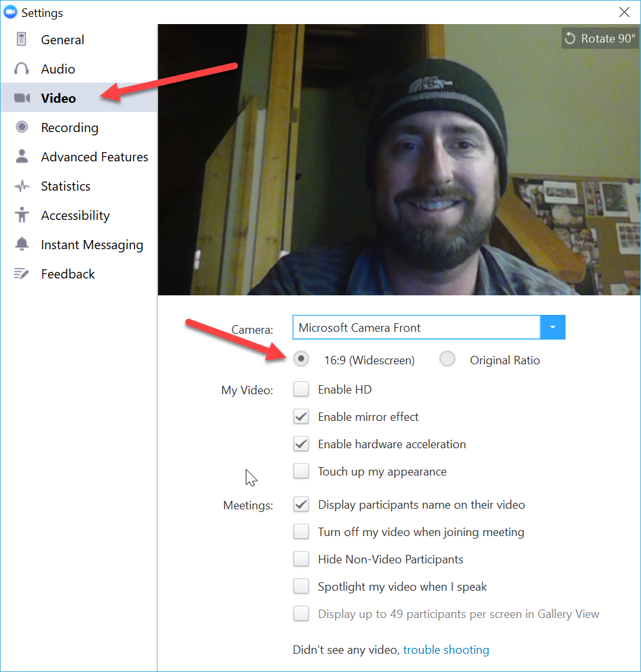This screenshot has height=672, width=641.
Task: Open the trouble shooting link
Action: 446,650
